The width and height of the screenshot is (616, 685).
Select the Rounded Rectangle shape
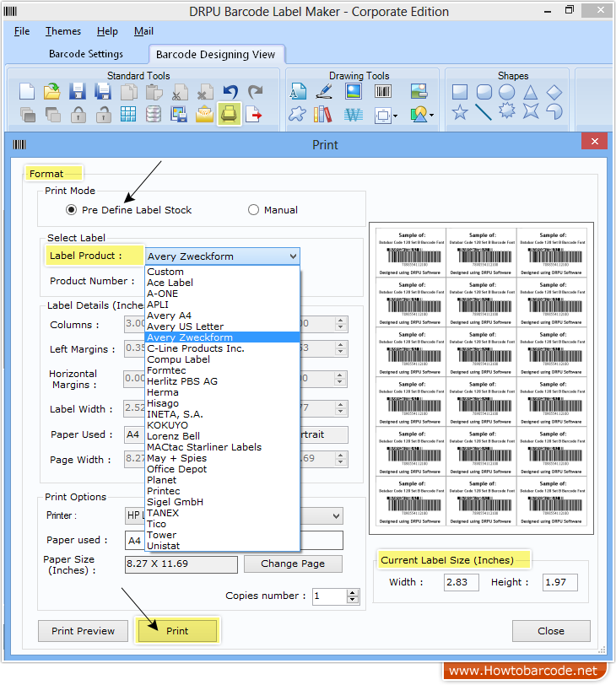tap(484, 92)
